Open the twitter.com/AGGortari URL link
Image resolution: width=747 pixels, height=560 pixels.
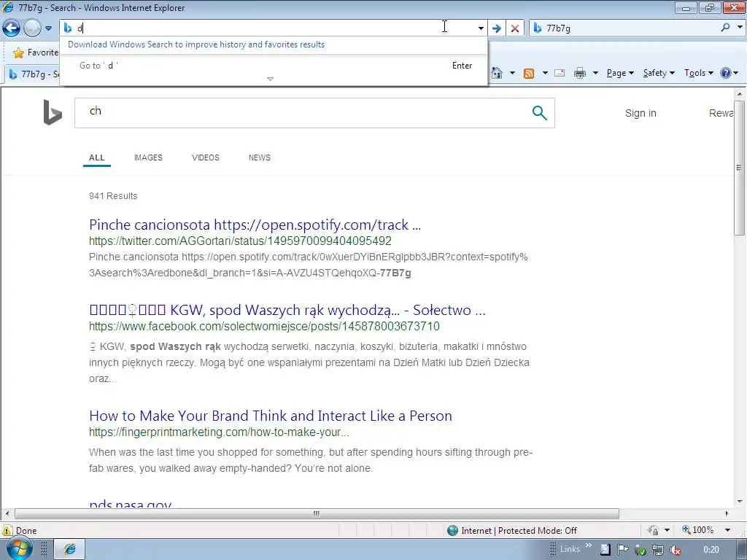240,241
